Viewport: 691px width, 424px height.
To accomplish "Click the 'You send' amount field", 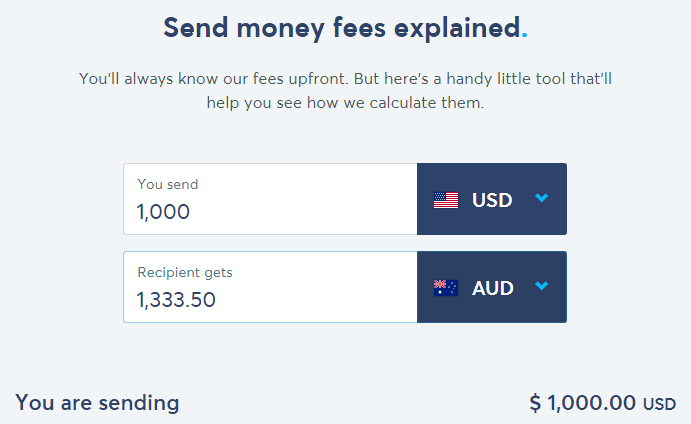I will tap(270, 199).
